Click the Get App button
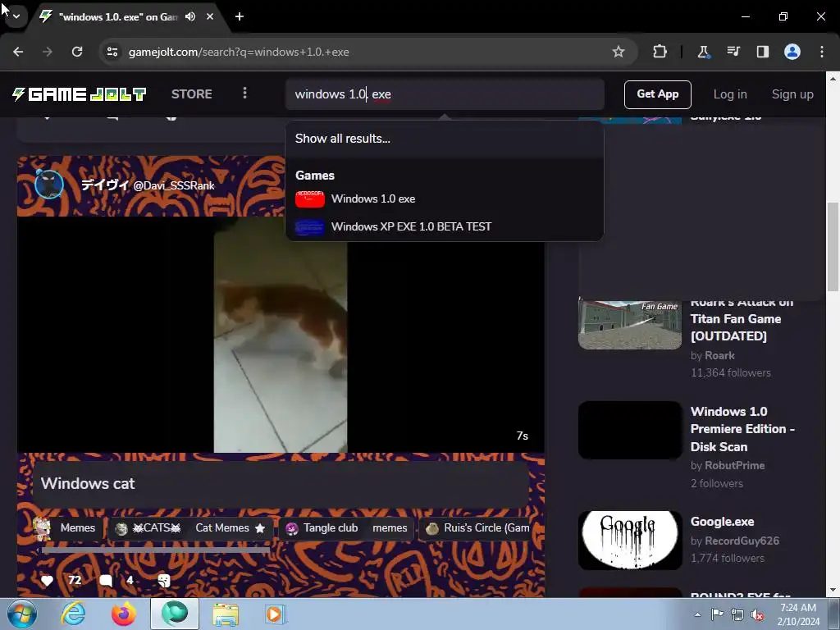Image resolution: width=840 pixels, height=630 pixels. tap(657, 94)
